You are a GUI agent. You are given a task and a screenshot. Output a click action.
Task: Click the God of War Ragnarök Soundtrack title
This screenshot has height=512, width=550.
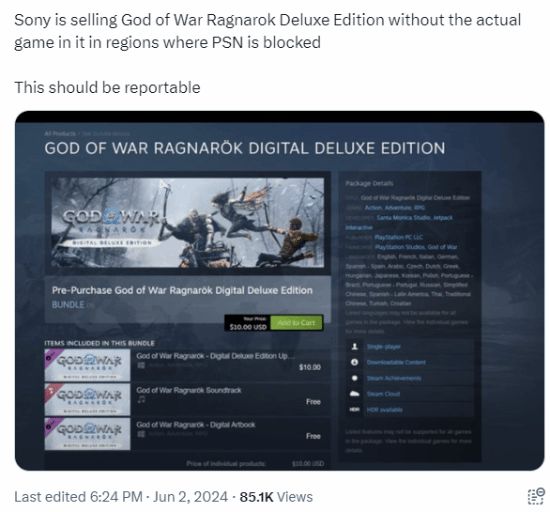tap(189, 390)
